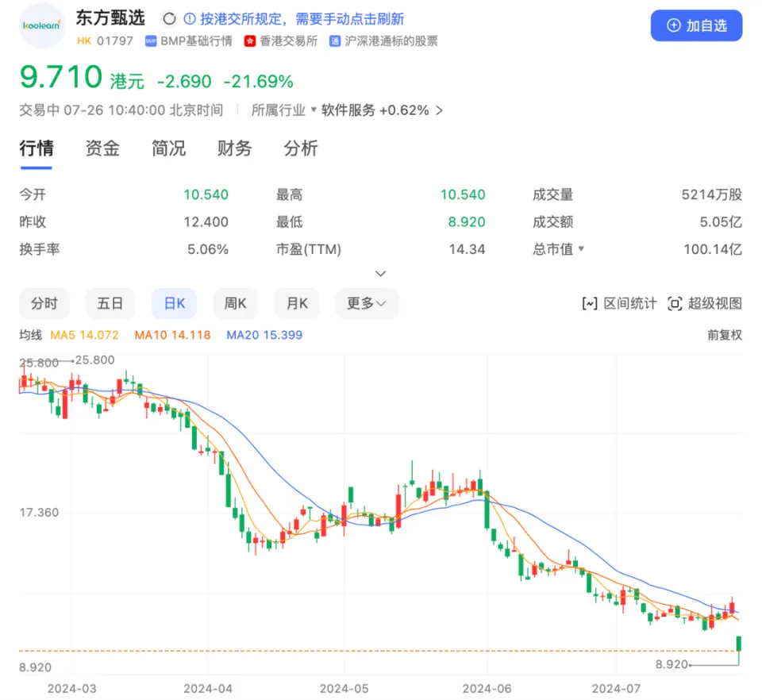
Task: Open the 简况 company profile tab
Action: coord(168,148)
